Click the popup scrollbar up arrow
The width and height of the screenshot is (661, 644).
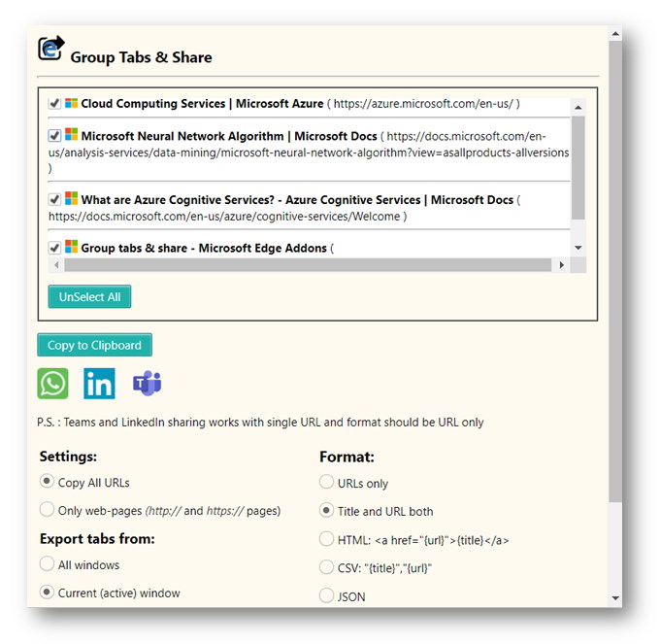click(x=615, y=33)
